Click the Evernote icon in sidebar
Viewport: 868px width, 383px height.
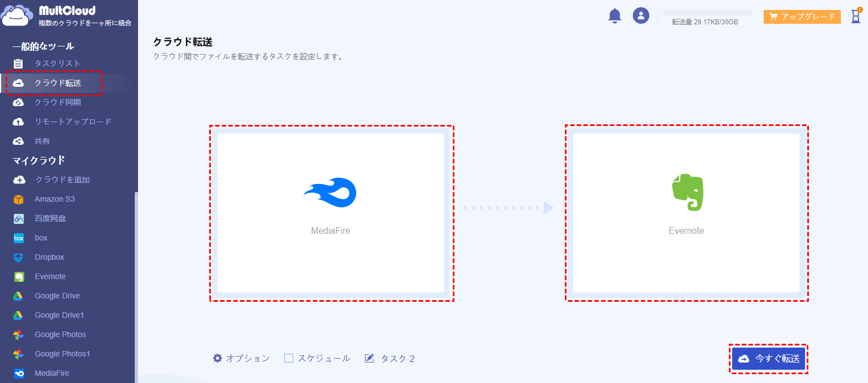pyautogui.click(x=19, y=276)
